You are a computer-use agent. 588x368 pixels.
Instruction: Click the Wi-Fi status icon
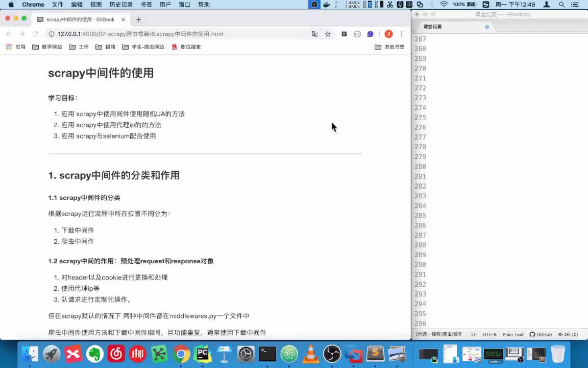(444, 5)
